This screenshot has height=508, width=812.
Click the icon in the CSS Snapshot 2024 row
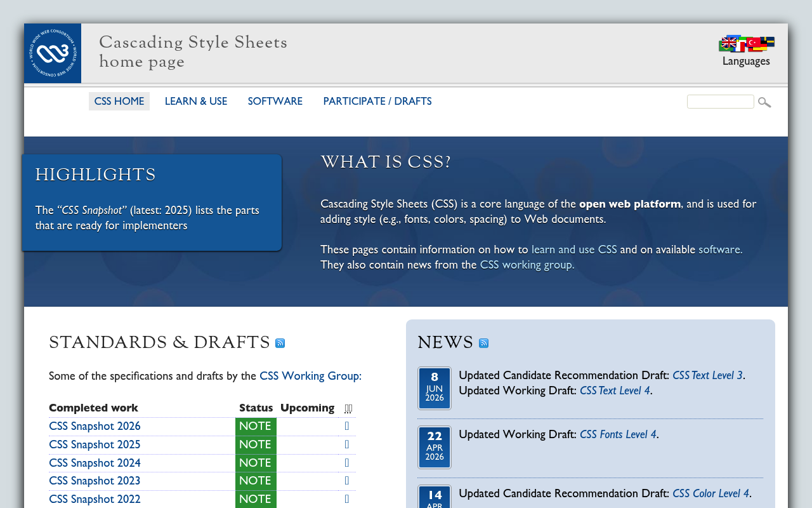click(x=347, y=463)
